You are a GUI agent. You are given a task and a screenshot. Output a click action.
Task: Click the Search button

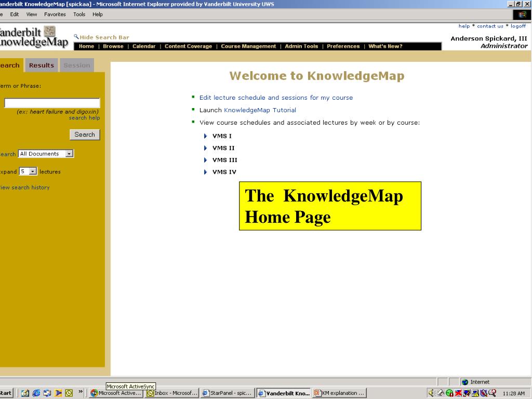pos(85,135)
